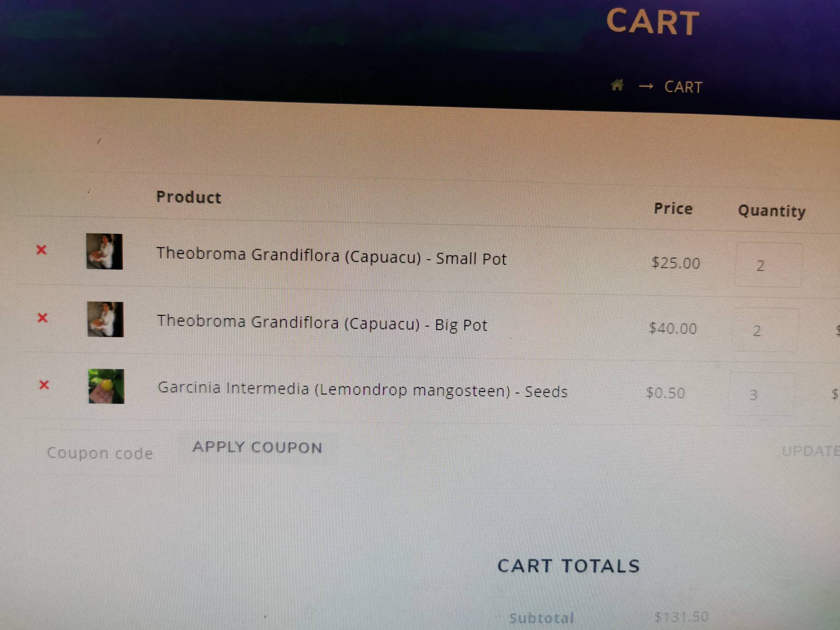Remove Capuacu Big Pot from cart
The image size is (840, 630).
pyautogui.click(x=42, y=317)
